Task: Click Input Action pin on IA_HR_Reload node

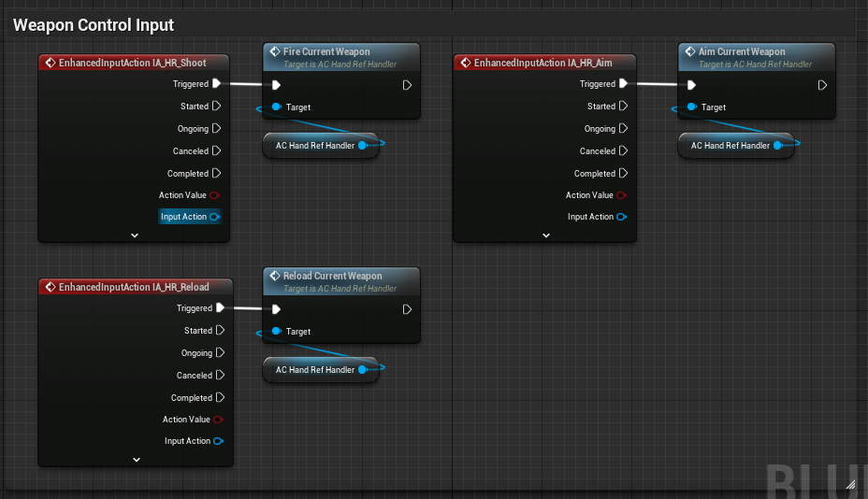Action: [218, 441]
